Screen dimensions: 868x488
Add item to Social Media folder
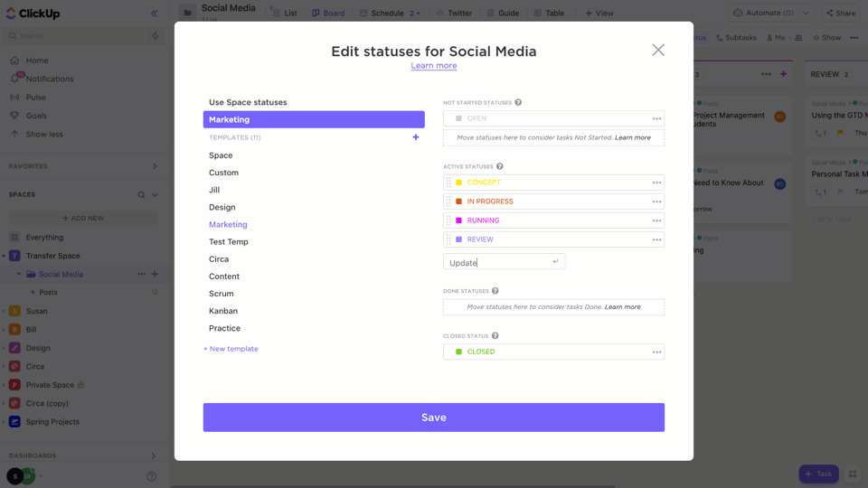[155, 274]
